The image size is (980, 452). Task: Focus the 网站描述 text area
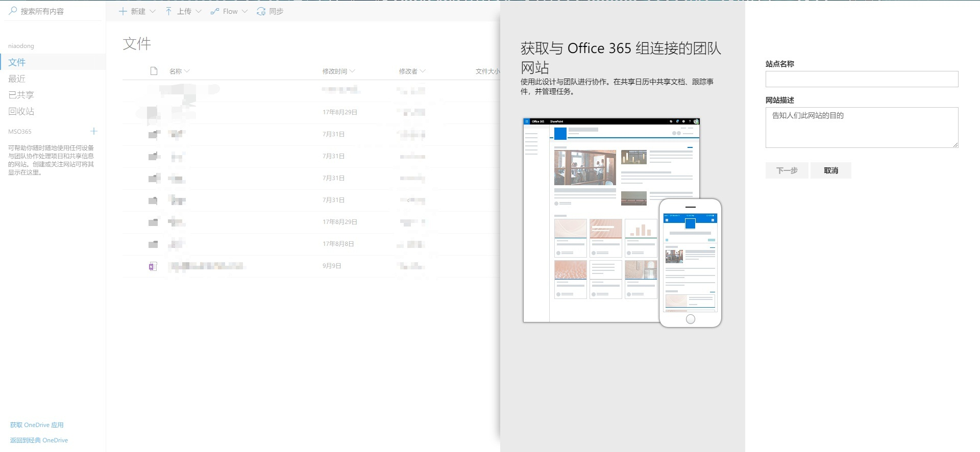coord(862,128)
